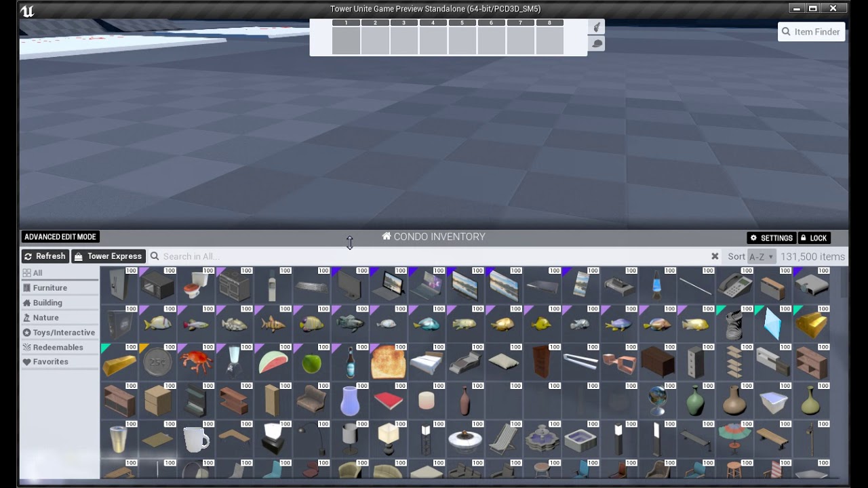Open the A-Z sort dropdown
This screenshot has height=488, width=868.
pyautogui.click(x=762, y=257)
